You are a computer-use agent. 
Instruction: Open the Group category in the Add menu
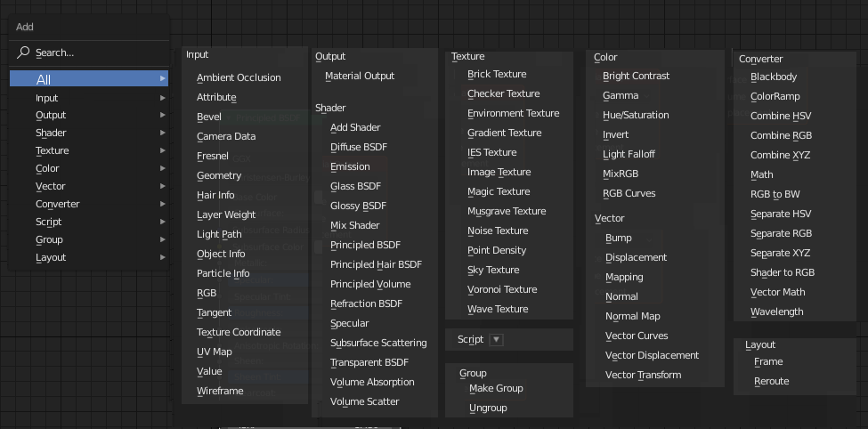point(89,239)
